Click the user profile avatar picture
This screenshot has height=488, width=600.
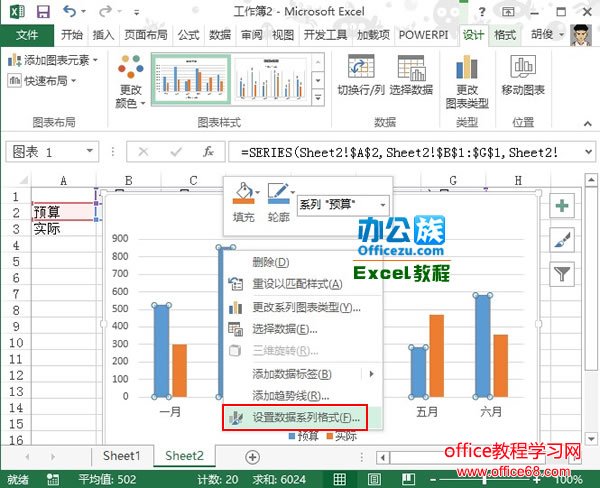581,35
